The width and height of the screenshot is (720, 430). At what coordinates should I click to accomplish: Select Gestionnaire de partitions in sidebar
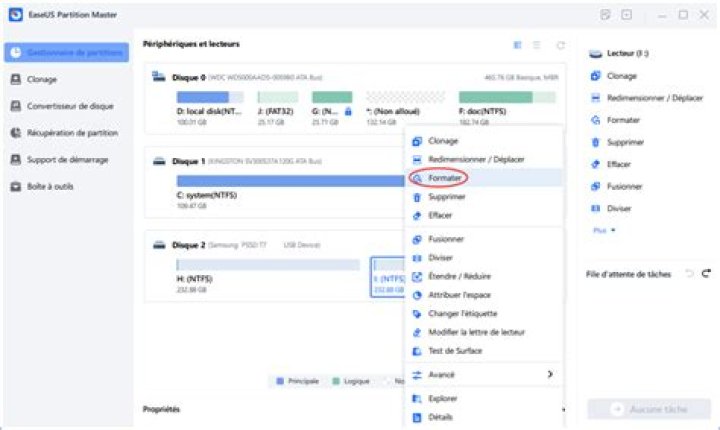coord(67,52)
